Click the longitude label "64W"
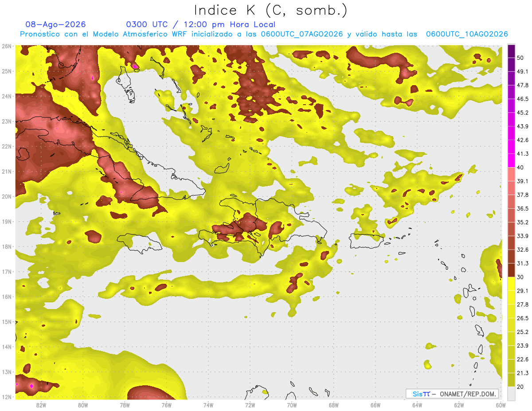Screen dimensions: 532x411 (417, 405)
